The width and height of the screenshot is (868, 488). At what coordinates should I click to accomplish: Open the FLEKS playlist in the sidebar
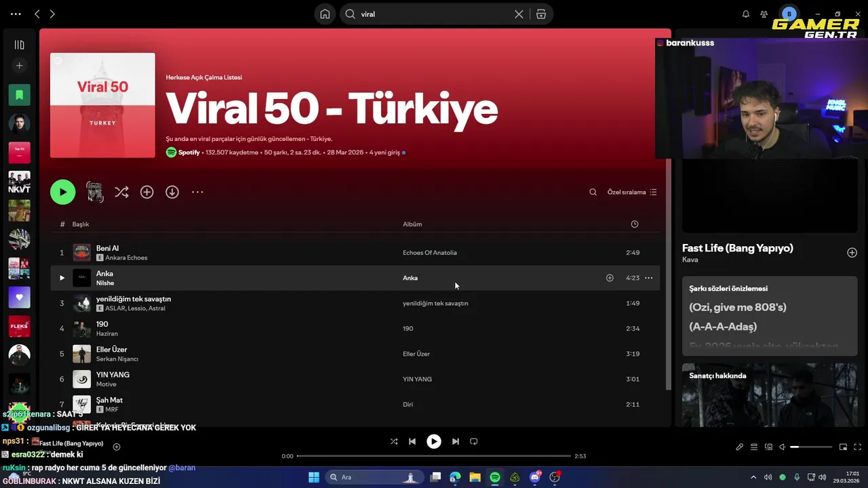(x=19, y=326)
